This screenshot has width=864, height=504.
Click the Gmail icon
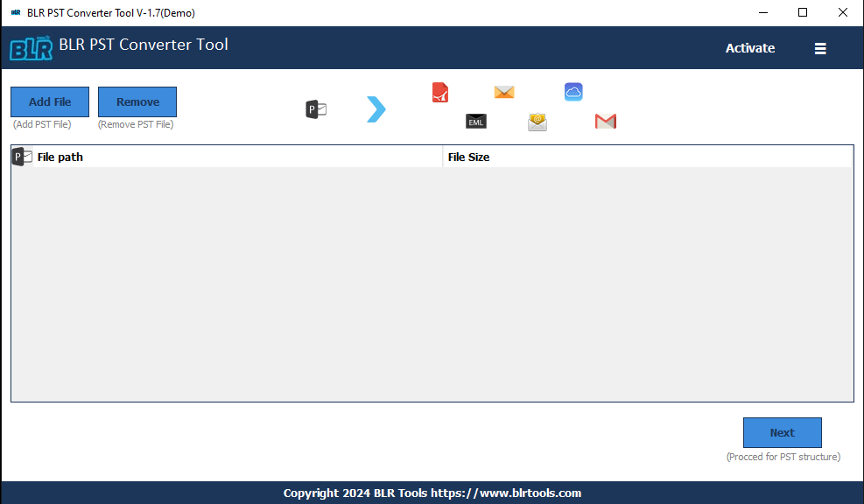point(606,121)
